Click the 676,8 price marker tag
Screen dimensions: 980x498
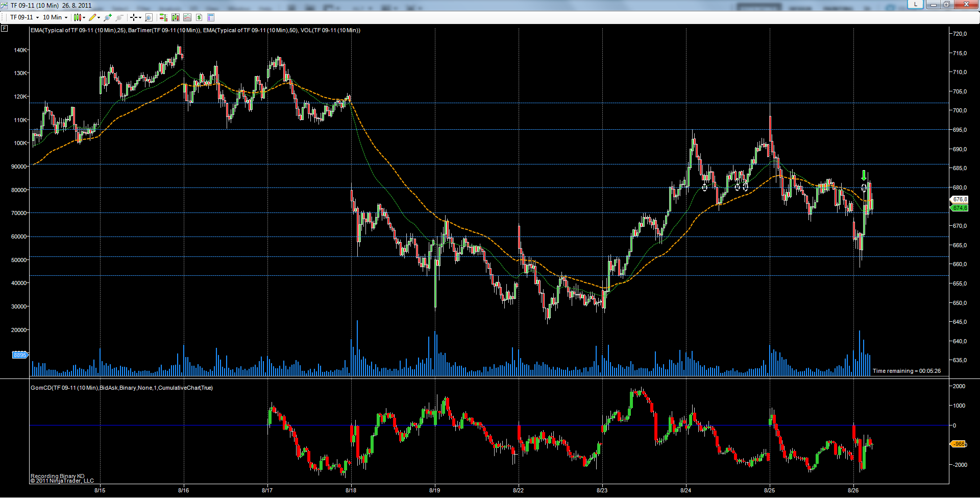960,200
